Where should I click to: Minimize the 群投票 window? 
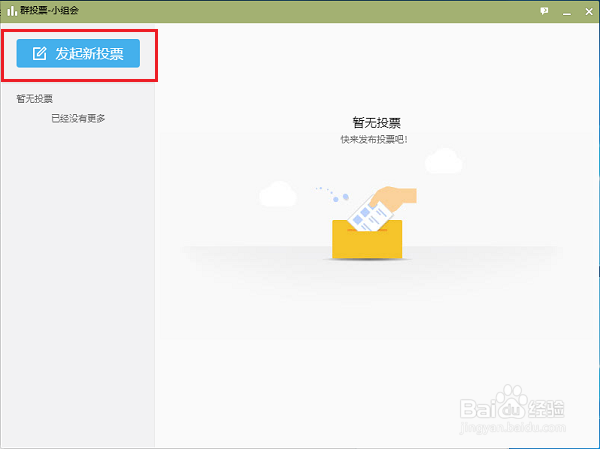[567, 14]
